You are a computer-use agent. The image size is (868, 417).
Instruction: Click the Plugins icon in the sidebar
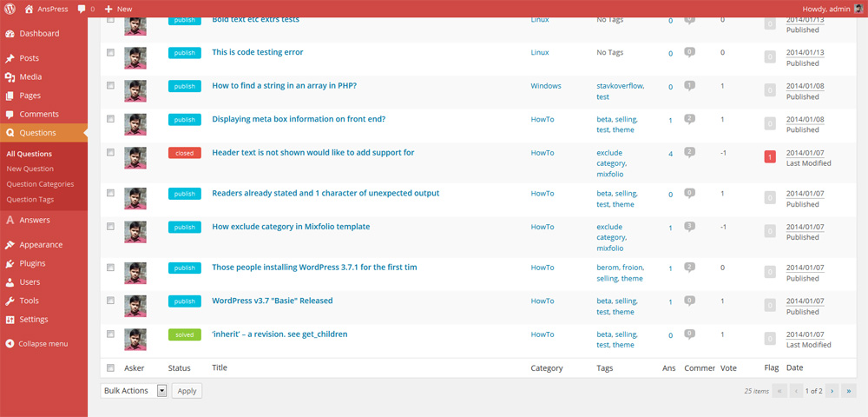(10, 263)
